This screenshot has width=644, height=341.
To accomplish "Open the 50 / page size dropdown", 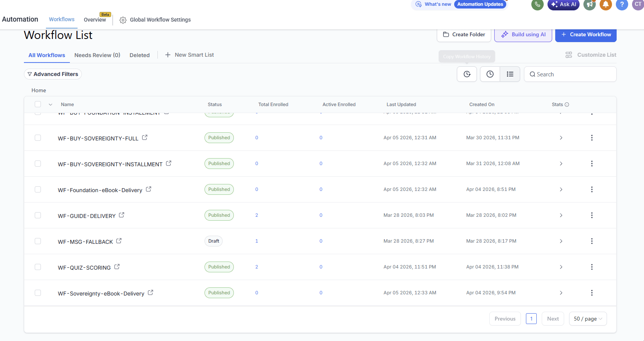I will coord(588,319).
